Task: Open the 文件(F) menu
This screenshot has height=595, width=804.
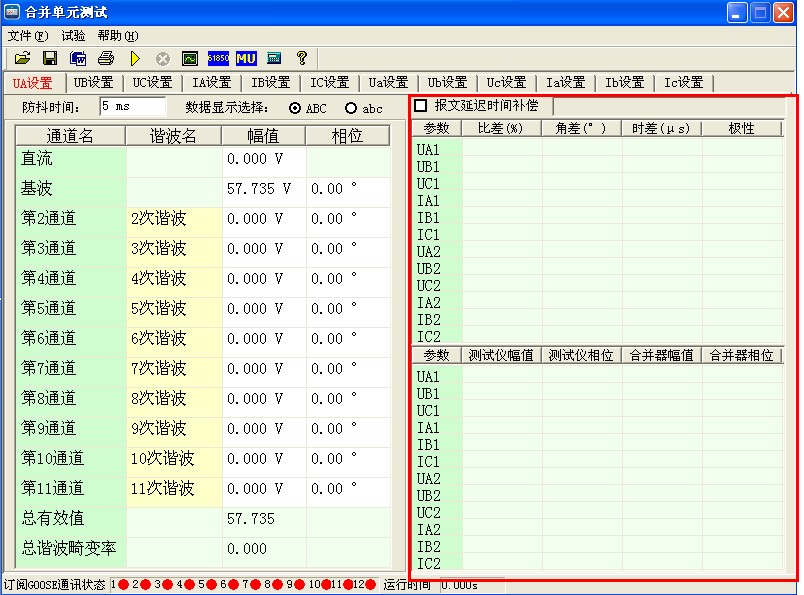Action: (27, 35)
